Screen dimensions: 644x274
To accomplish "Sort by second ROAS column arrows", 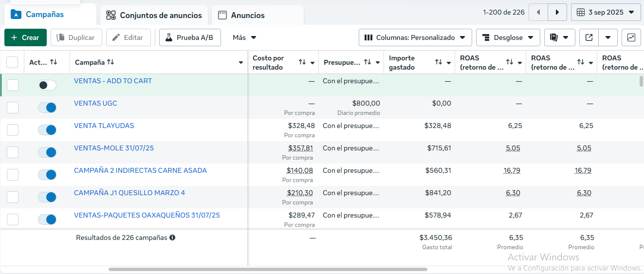I will [581, 62].
